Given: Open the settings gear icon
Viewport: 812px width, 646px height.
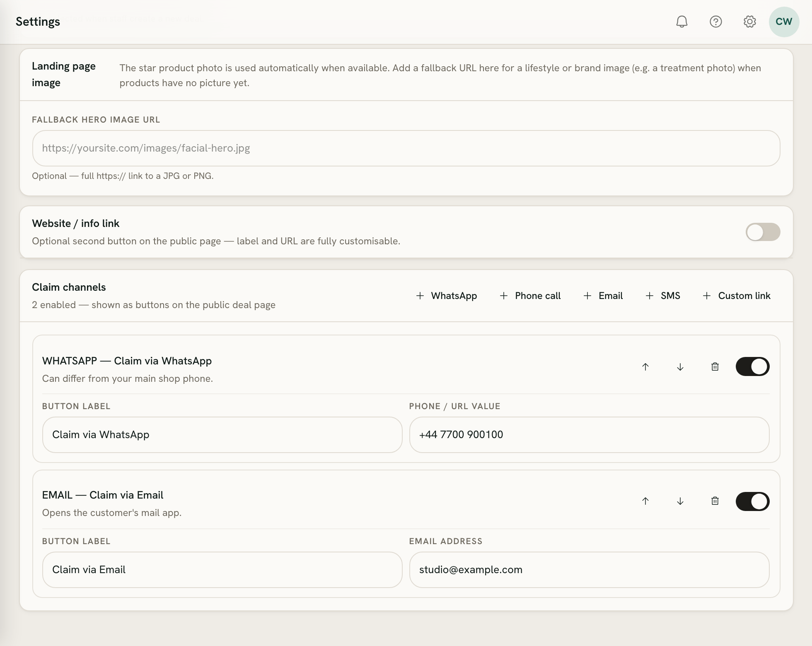Looking at the screenshot, I should pos(749,22).
